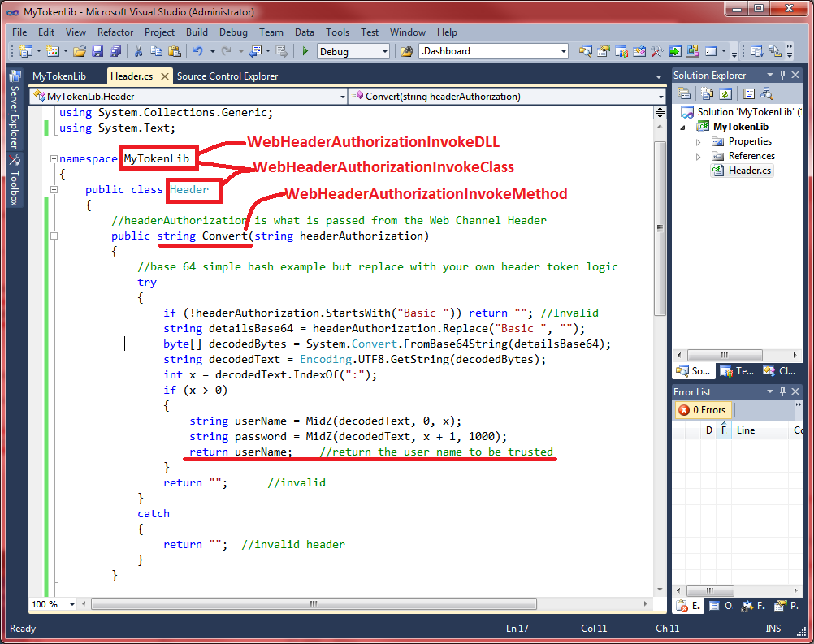Viewport: 814px width, 644px height.
Task: Open the Toolbox using hammer and wrench icon
Action: click(x=656, y=51)
